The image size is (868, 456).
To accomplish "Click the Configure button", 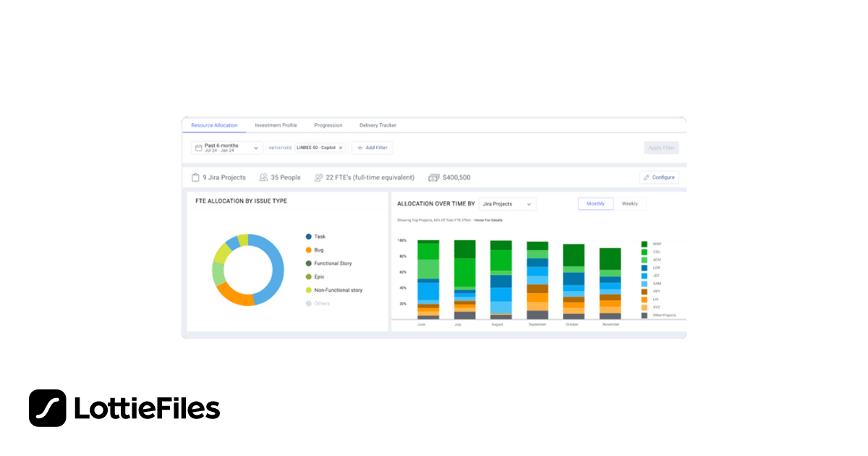I will pyautogui.click(x=658, y=177).
